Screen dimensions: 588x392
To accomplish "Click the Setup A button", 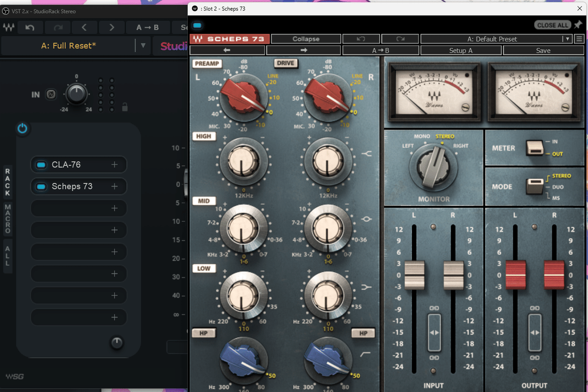I will click(x=461, y=50).
